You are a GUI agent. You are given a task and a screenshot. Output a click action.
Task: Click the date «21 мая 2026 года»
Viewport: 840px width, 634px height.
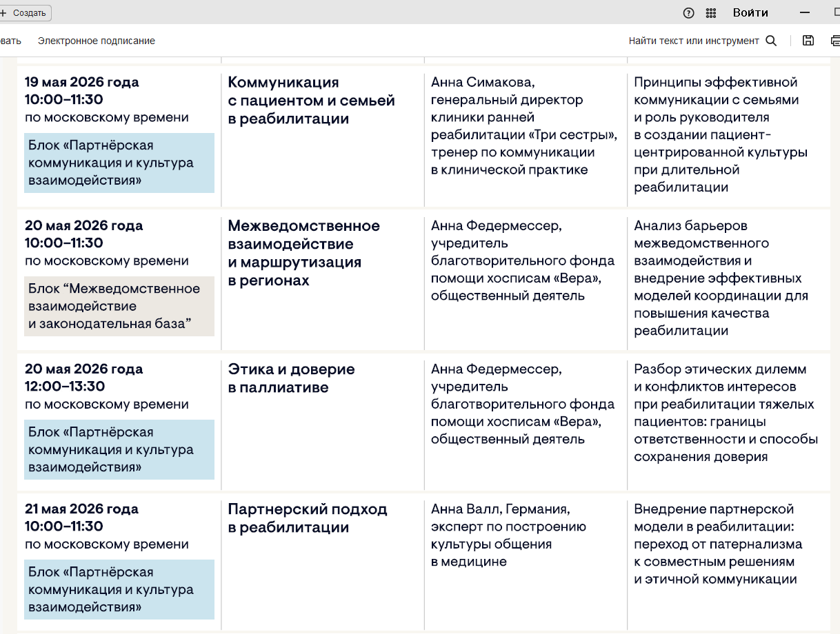[x=81, y=509]
